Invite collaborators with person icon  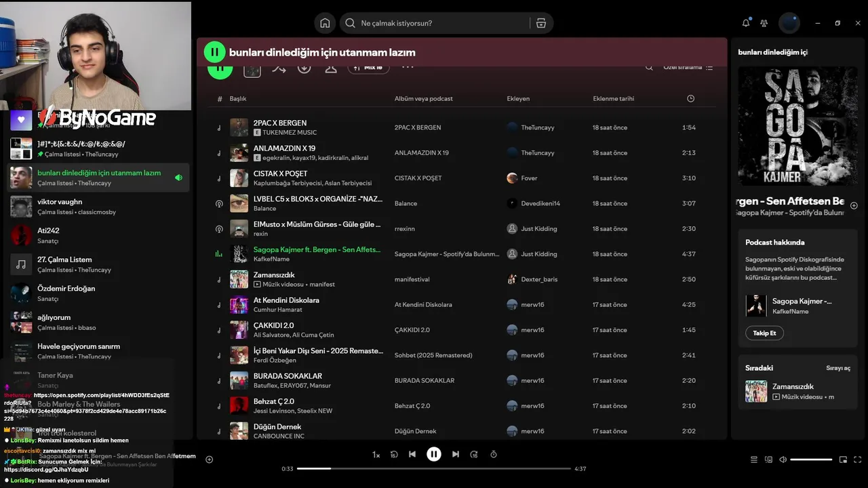click(331, 68)
